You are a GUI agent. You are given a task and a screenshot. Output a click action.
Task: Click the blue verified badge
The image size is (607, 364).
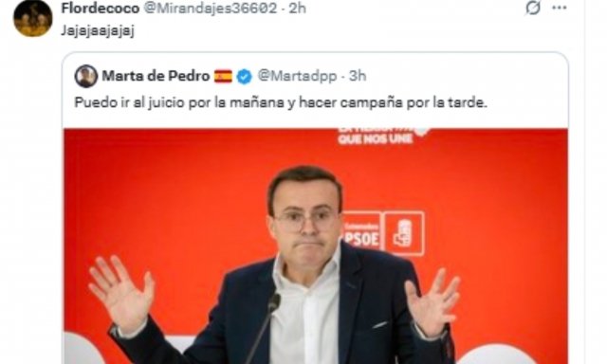pos(245,77)
